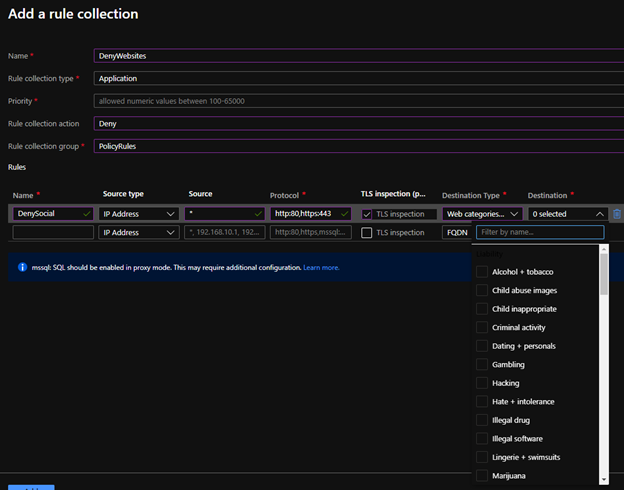Collapse the '0 selected' destination dropdown
The width and height of the screenshot is (624, 490).
567,214
